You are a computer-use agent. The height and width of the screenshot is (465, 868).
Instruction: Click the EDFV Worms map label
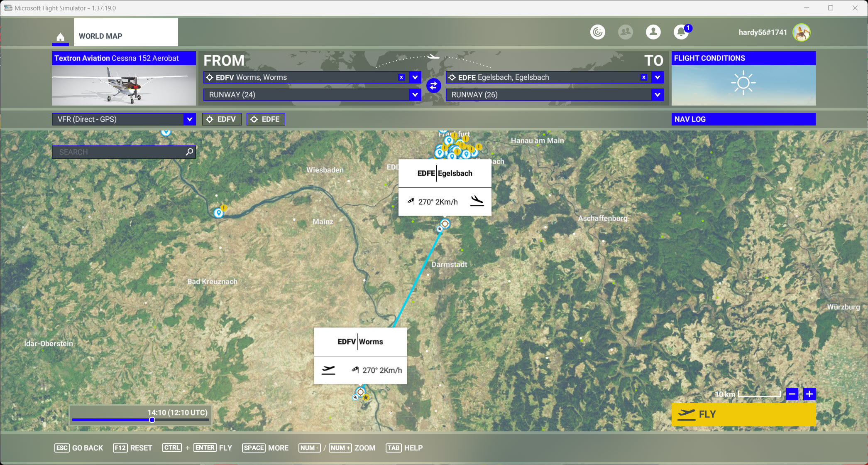[x=360, y=342]
